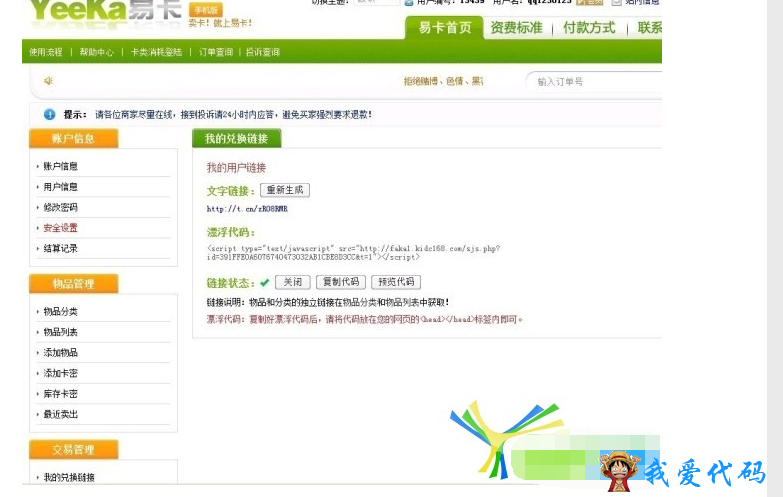This screenshot has width=783, height=497.
Task: Open the 易卡首页 tab
Action: tap(444, 27)
